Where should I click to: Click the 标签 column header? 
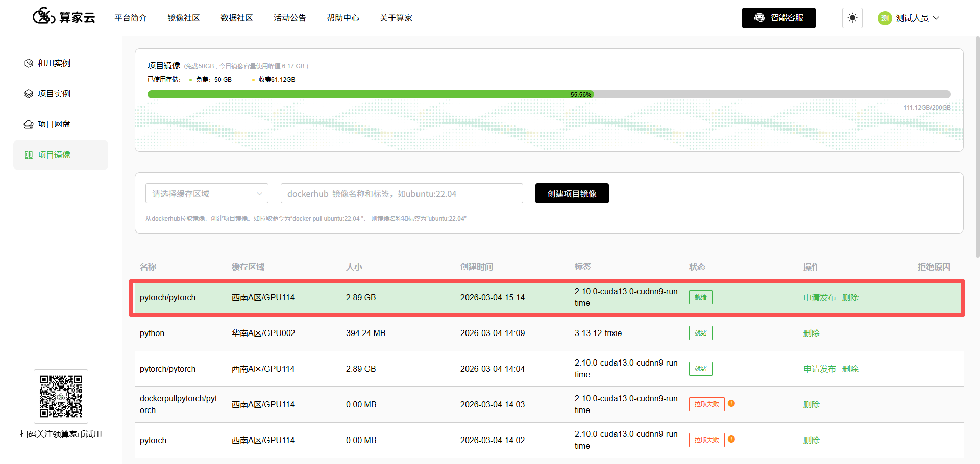[583, 267]
